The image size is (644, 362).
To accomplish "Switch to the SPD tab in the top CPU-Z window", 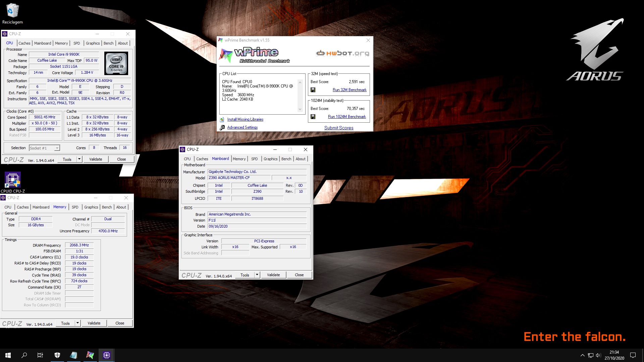I will pos(77,43).
